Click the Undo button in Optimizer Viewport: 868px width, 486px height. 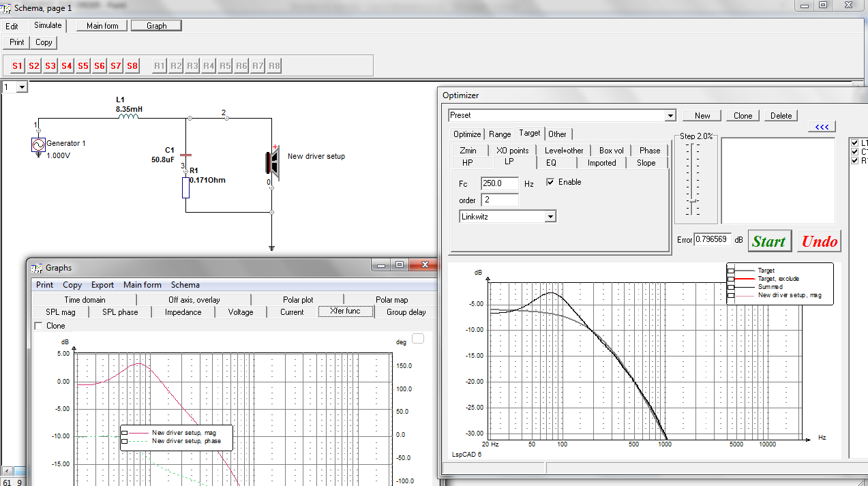tap(819, 241)
